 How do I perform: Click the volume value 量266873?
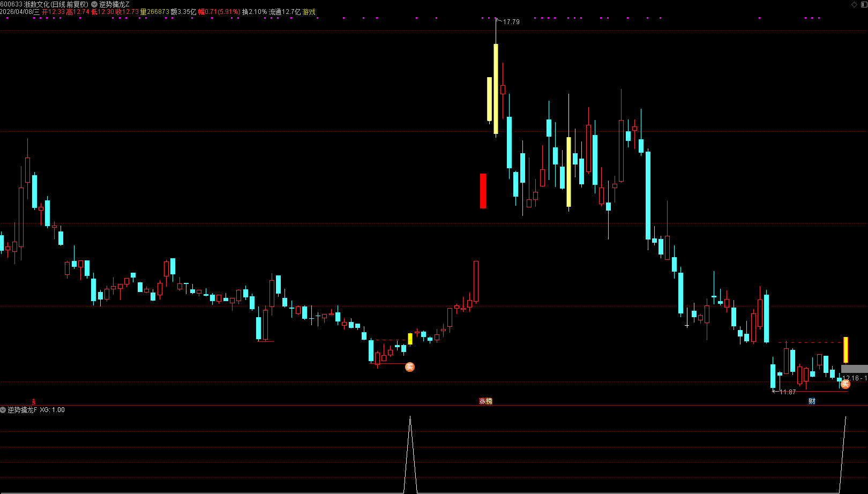point(154,12)
